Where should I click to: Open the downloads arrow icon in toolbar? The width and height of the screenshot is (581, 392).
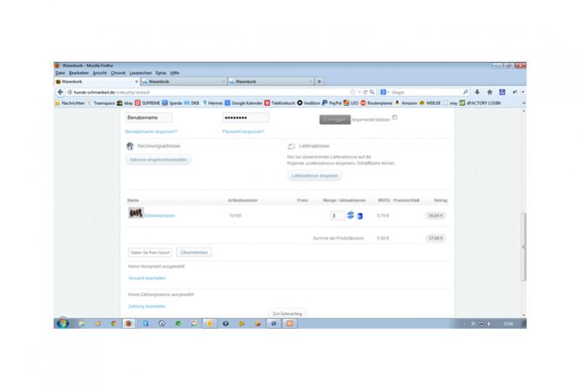[477, 92]
